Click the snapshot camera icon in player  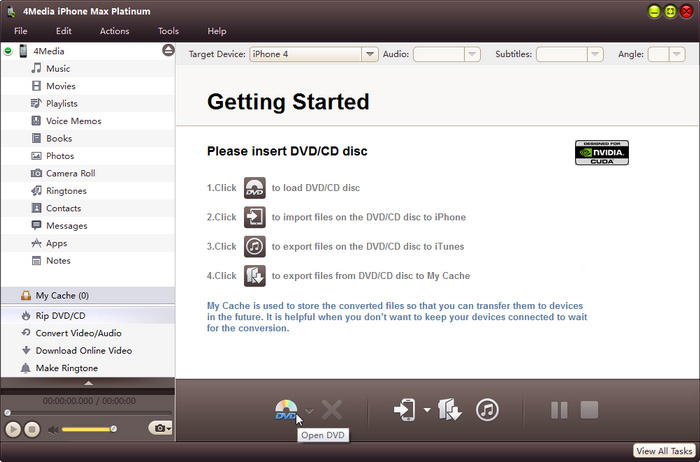pos(157,428)
